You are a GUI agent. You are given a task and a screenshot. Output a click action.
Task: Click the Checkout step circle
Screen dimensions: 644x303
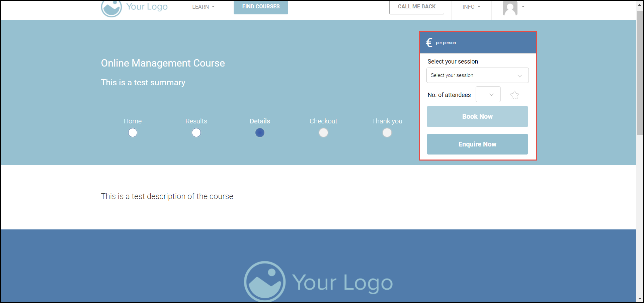click(323, 133)
